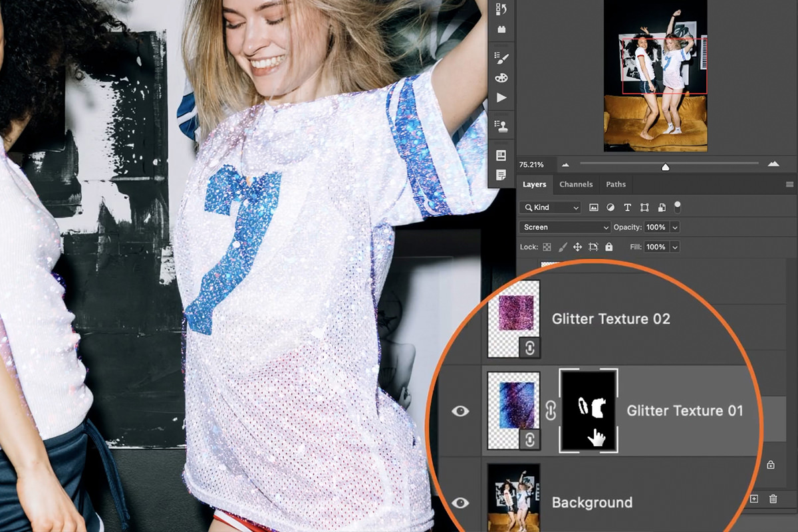The width and height of the screenshot is (798, 532).
Task: Filter layers by type with the T icon
Action: (627, 207)
